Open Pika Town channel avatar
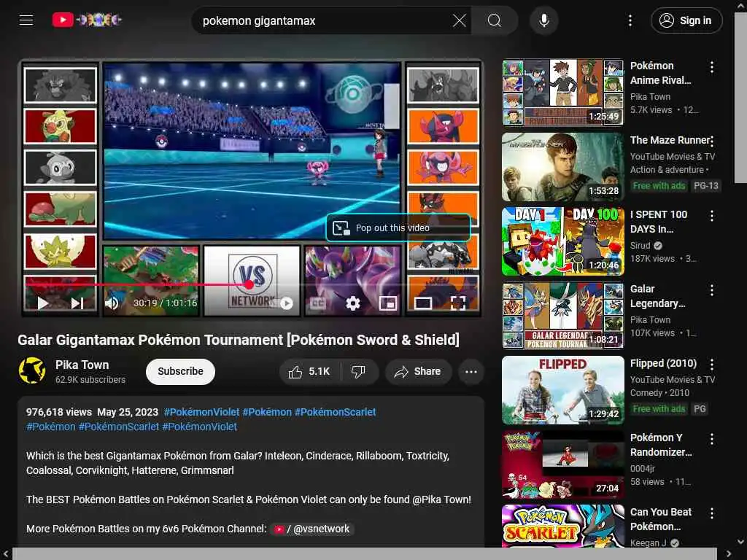 point(32,370)
